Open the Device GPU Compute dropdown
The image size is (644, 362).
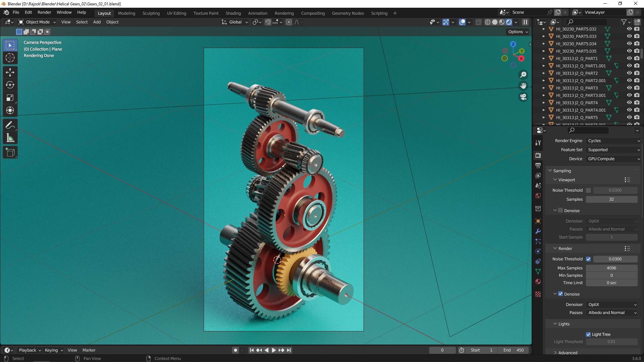[x=613, y=159]
